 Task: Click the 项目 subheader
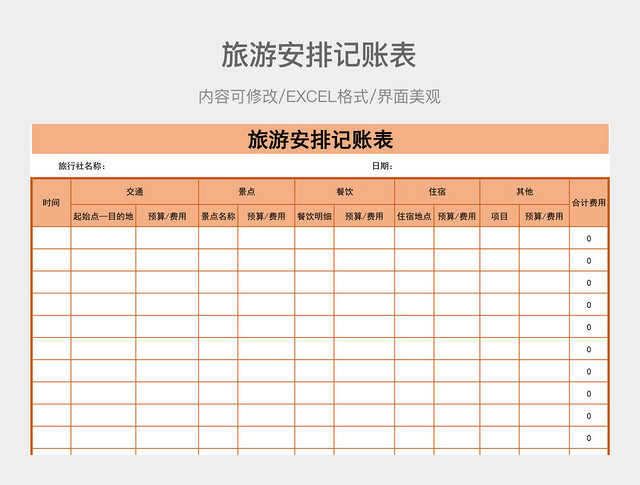coord(500,216)
